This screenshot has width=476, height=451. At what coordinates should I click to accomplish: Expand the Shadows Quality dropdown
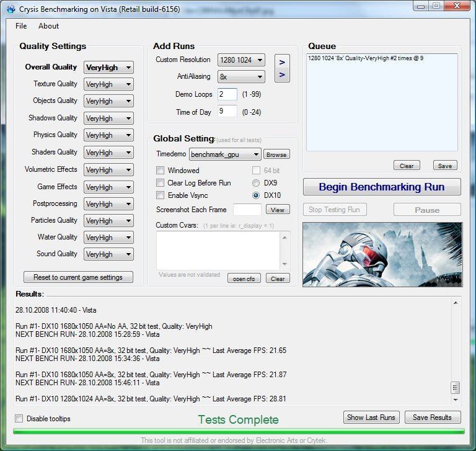108,118
